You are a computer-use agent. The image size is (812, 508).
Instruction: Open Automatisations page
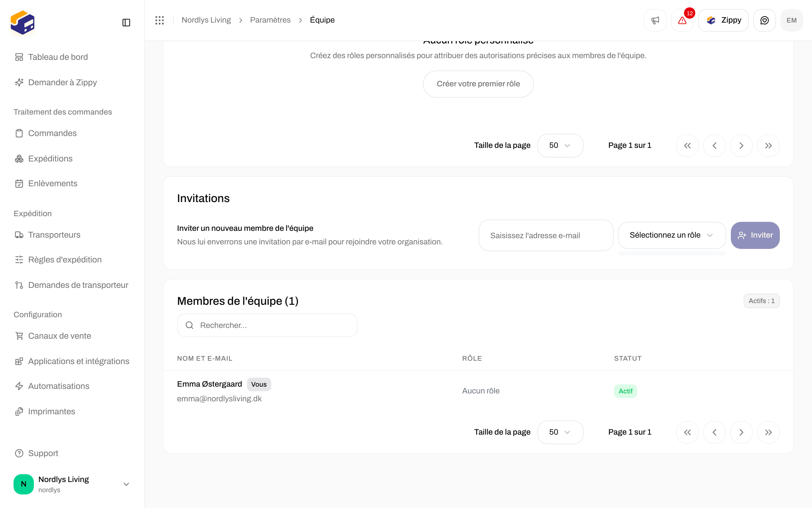coord(52,386)
